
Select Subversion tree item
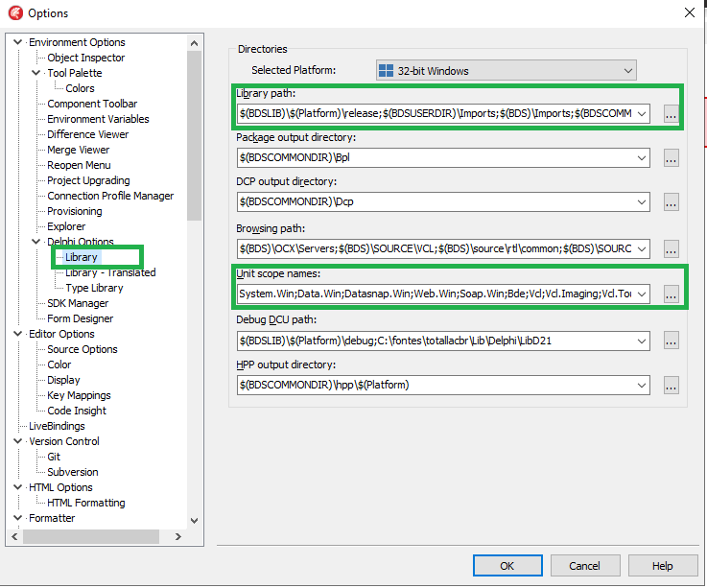pos(73,472)
